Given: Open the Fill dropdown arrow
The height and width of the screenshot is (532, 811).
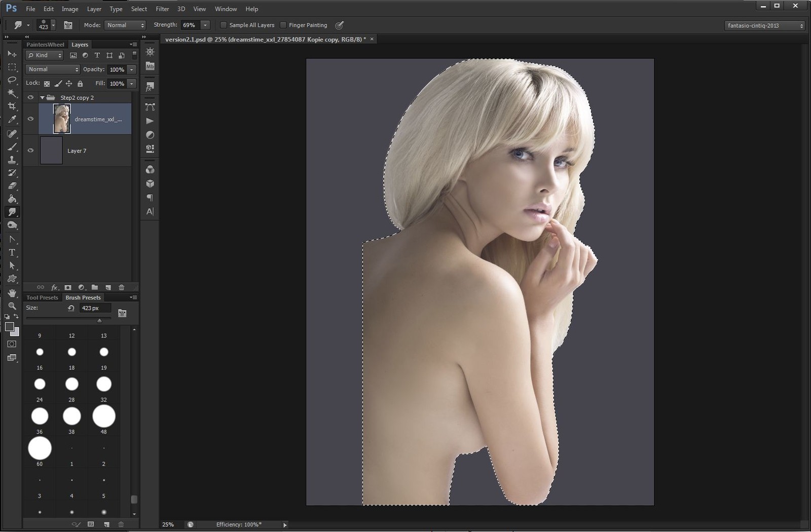Looking at the screenshot, I should click(132, 84).
